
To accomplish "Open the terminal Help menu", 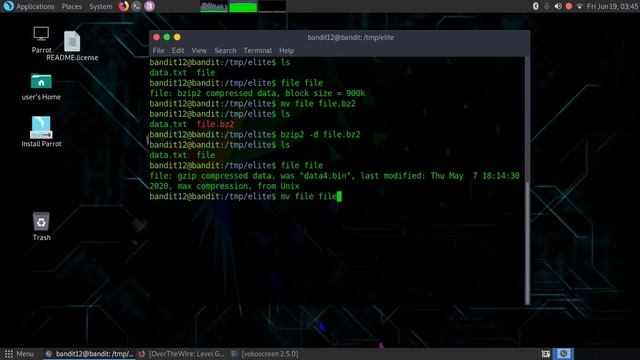I will 287,51.
